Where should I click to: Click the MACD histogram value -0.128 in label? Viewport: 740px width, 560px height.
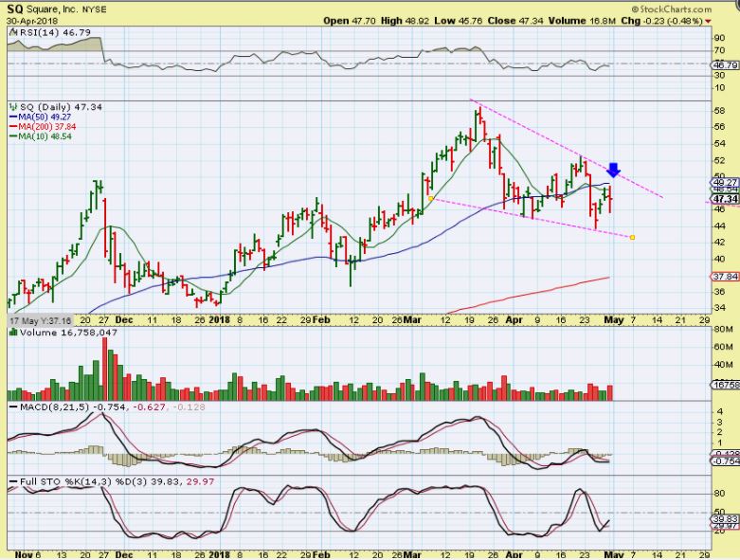click(190, 406)
